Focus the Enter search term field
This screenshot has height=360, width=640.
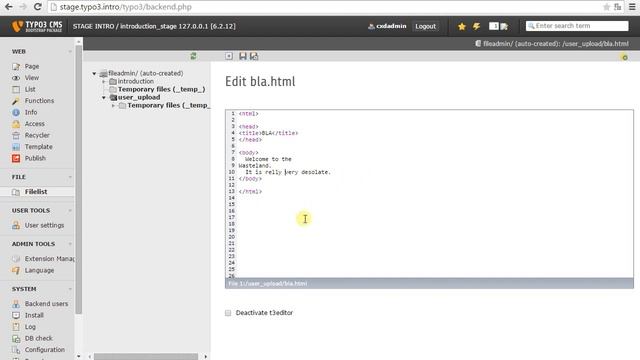577,26
